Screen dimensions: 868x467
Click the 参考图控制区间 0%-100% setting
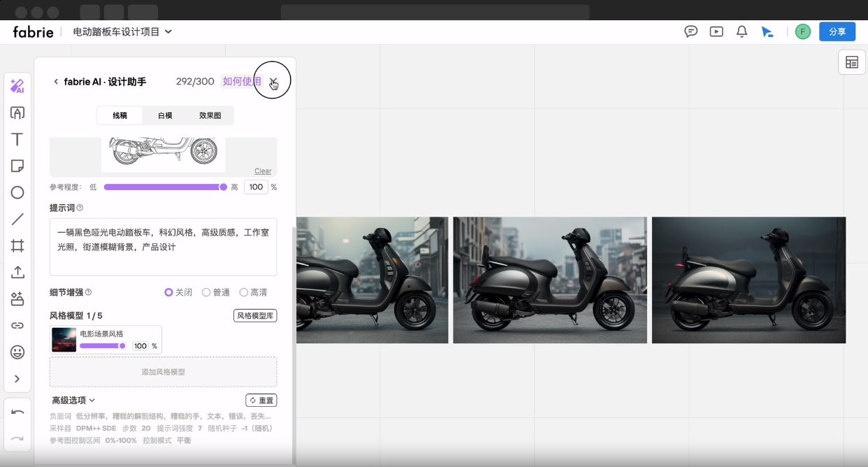(94, 440)
